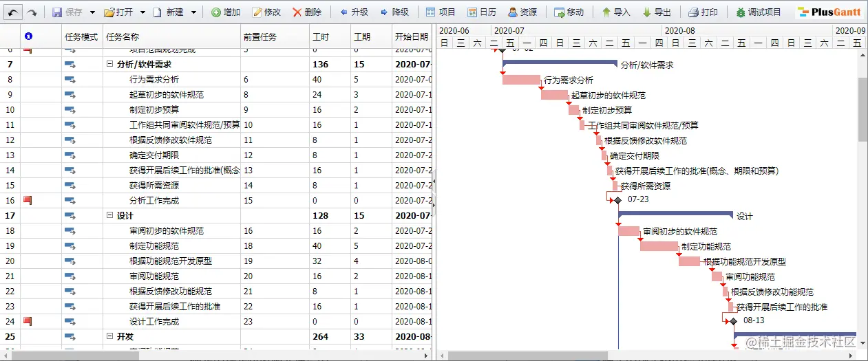
Task: Click the red flag on row 16
Action: [28, 200]
